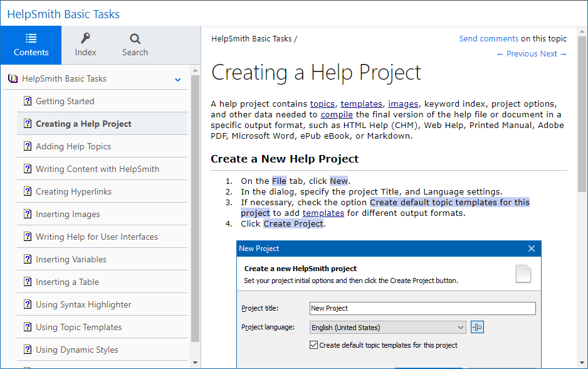This screenshot has width=588, height=369.
Task: Close the New Project dialog image
Action: (532, 249)
